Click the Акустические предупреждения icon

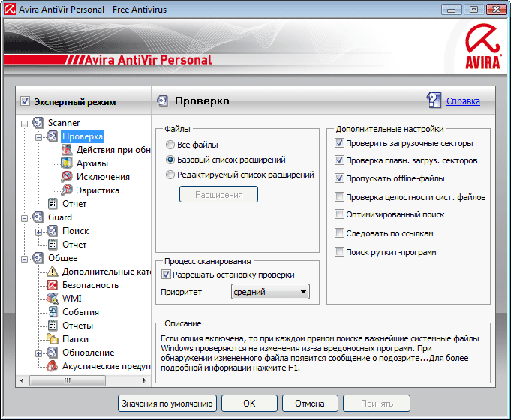(52, 366)
